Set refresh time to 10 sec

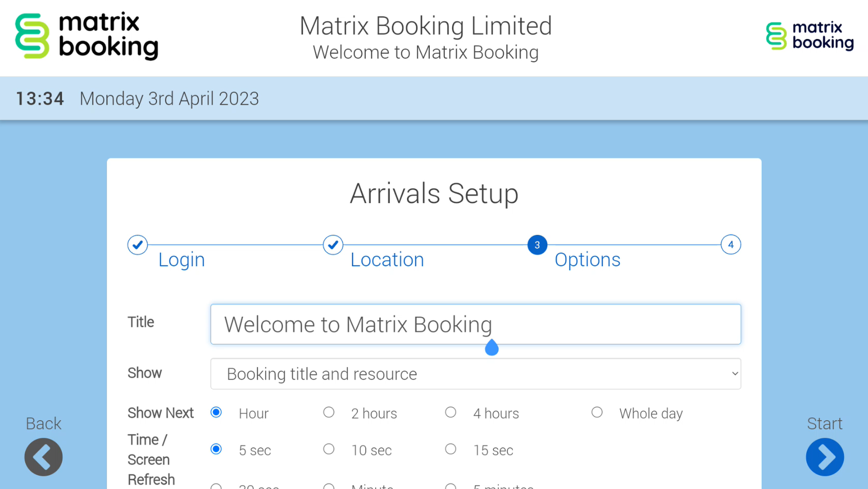pos(329,450)
